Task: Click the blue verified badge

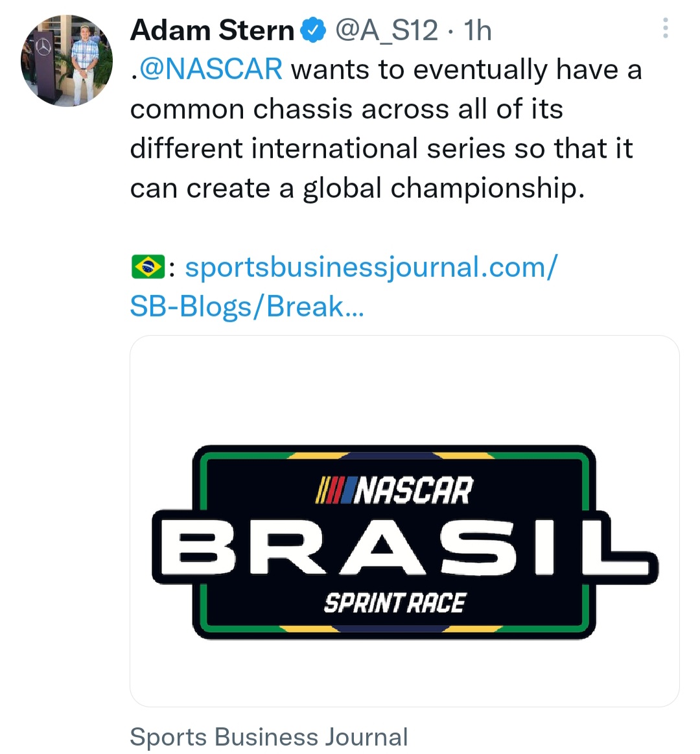Action: [x=314, y=30]
